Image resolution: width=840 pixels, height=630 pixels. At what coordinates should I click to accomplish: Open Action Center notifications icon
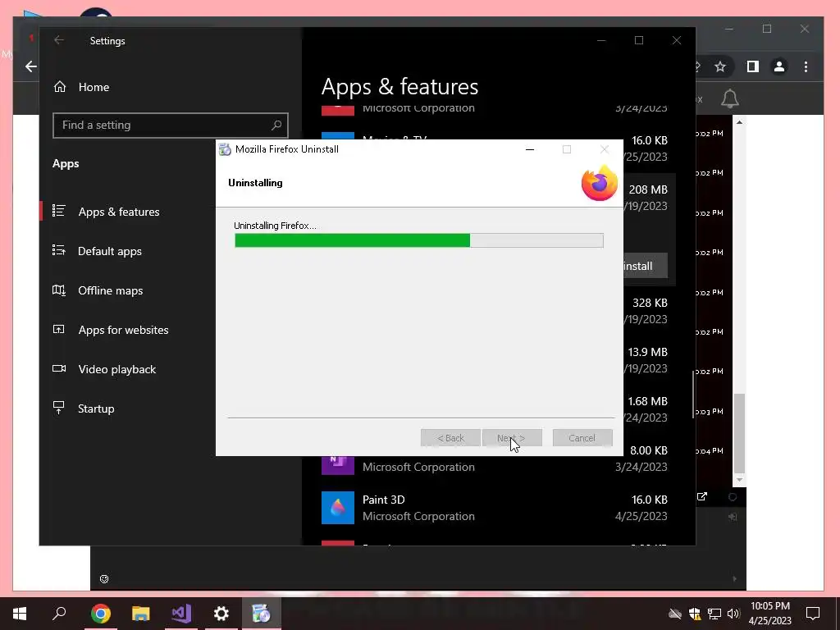pyautogui.click(x=813, y=614)
